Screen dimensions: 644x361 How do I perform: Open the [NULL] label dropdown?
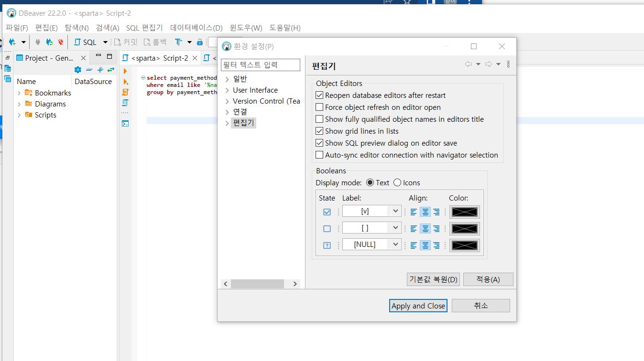pyautogui.click(x=395, y=244)
